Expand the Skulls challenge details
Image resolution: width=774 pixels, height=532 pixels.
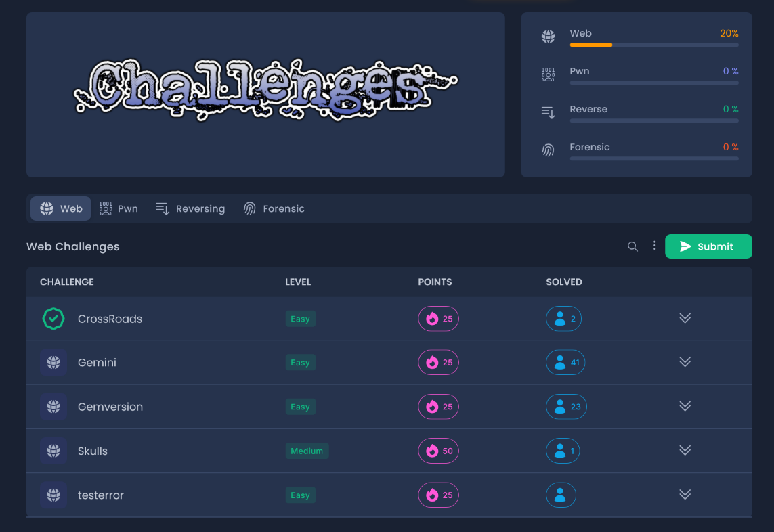click(685, 450)
